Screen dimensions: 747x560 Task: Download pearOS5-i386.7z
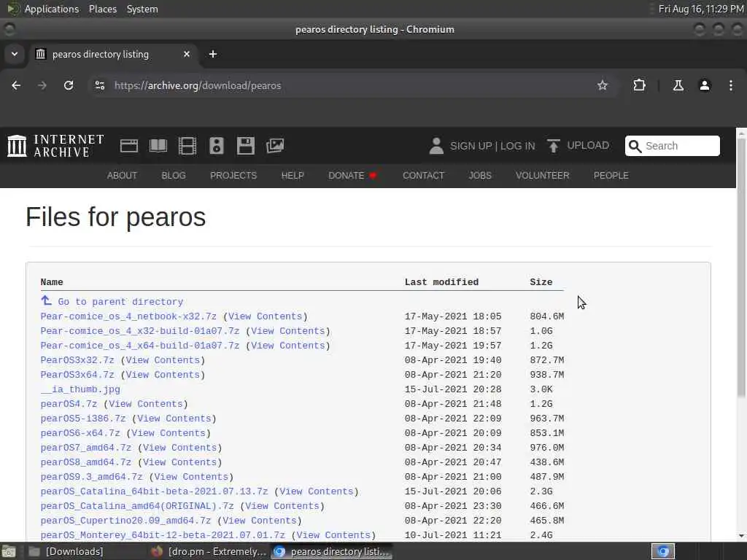83,419
